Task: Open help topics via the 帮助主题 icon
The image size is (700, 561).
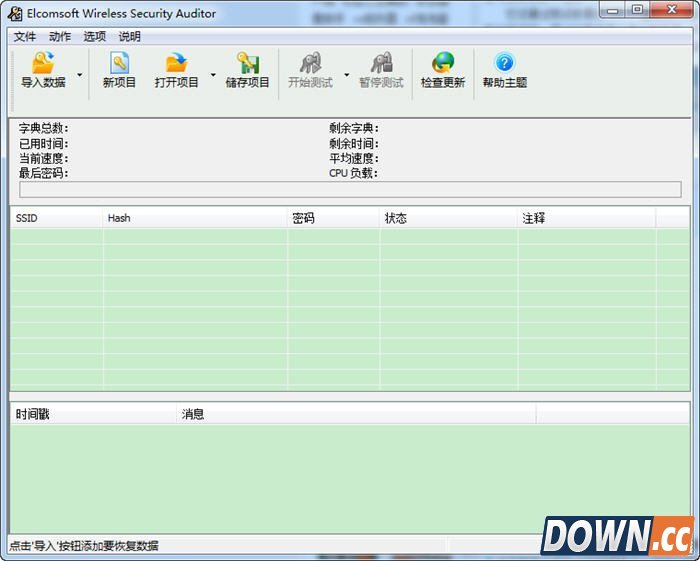Action: point(504,63)
